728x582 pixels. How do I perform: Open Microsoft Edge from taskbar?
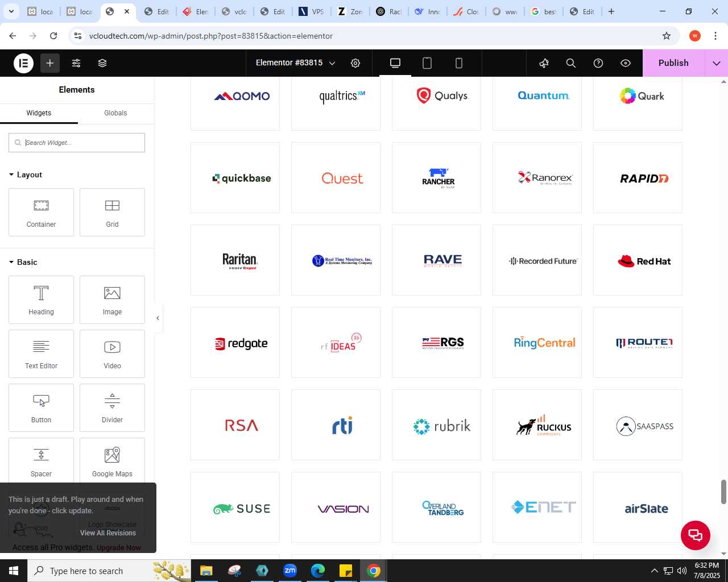pos(318,571)
